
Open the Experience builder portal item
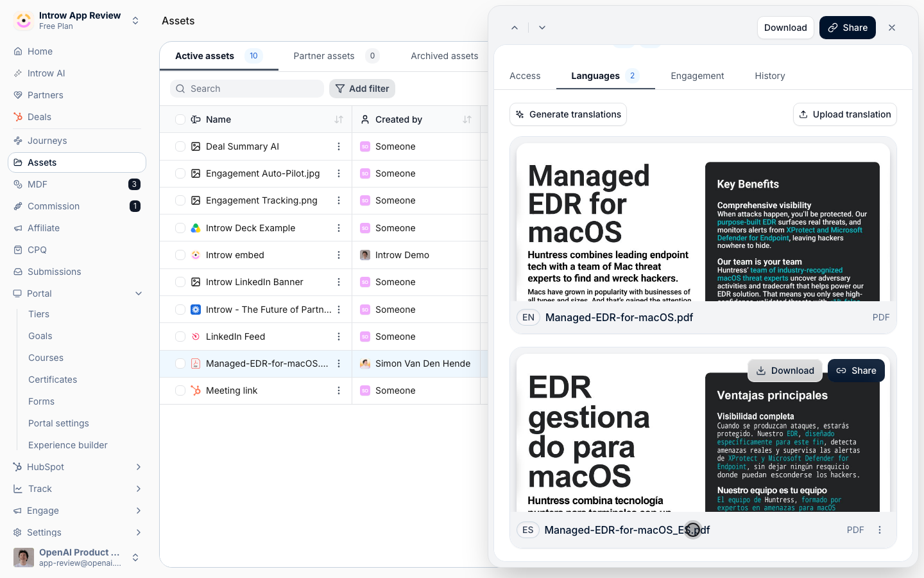[68, 445]
